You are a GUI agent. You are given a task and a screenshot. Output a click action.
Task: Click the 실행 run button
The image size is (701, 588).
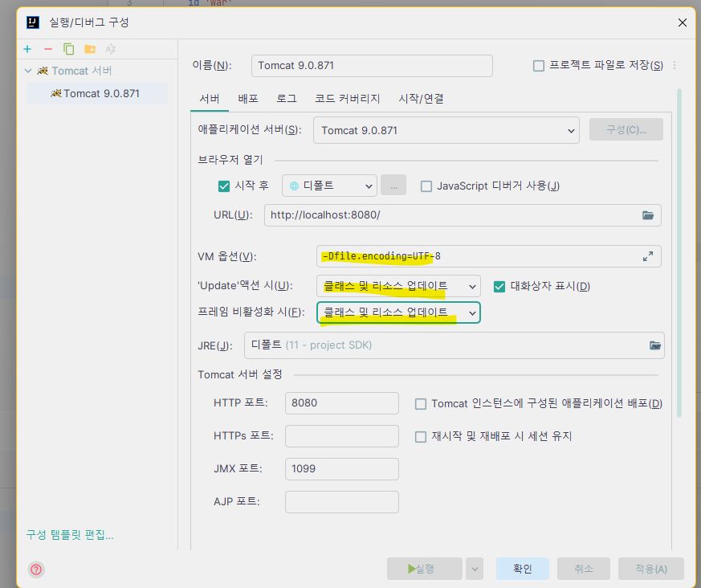point(424,569)
